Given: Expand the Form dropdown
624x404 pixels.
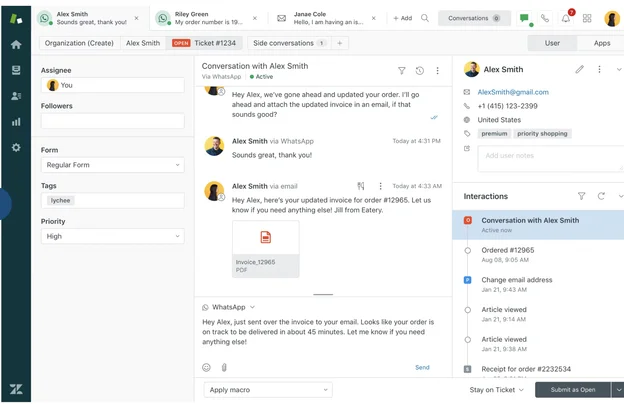Looking at the screenshot, I should (113, 165).
